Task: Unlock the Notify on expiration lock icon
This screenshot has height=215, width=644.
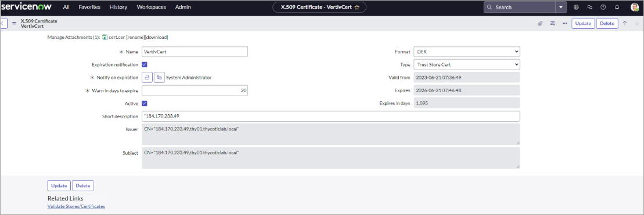Action: pyautogui.click(x=147, y=77)
